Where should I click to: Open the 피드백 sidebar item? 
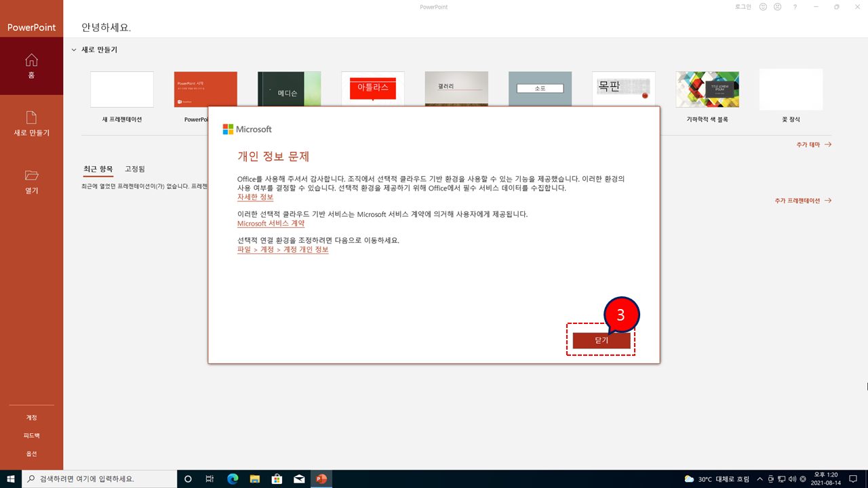(31, 436)
